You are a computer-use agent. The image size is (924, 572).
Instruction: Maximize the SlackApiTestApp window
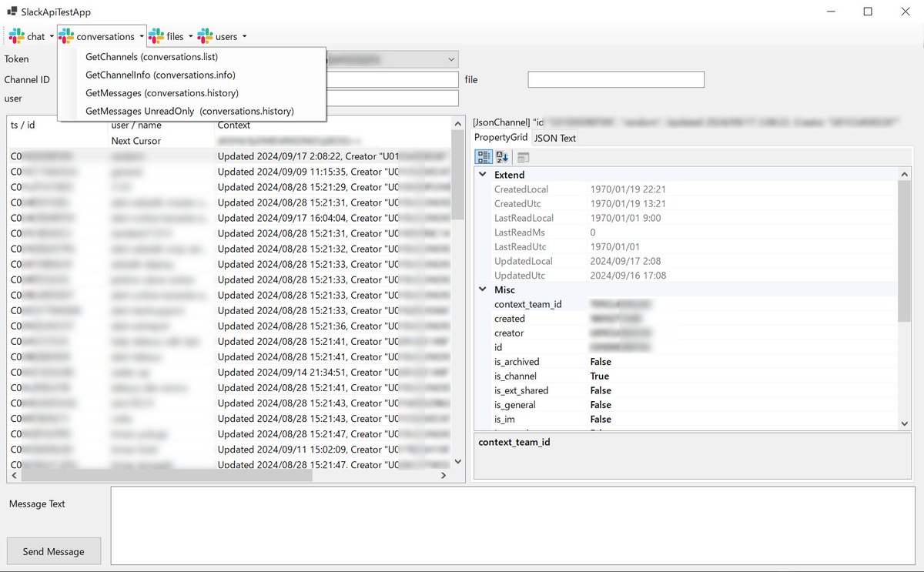point(868,12)
